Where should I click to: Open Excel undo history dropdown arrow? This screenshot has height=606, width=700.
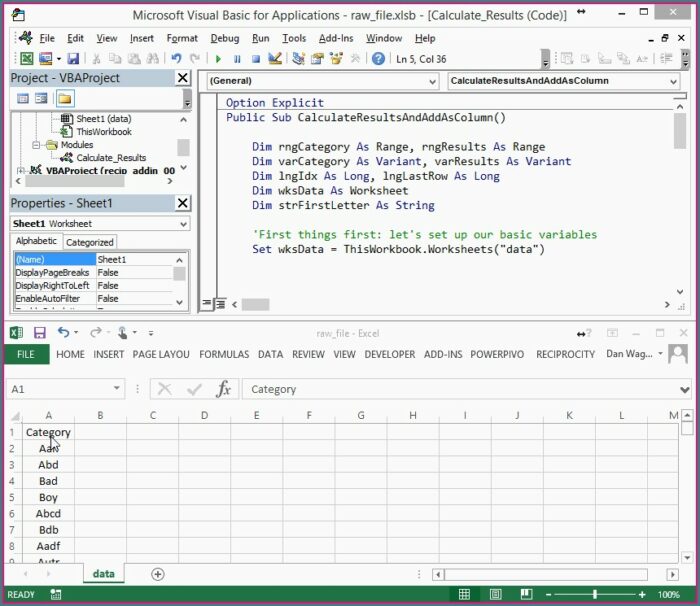[x=76, y=332]
